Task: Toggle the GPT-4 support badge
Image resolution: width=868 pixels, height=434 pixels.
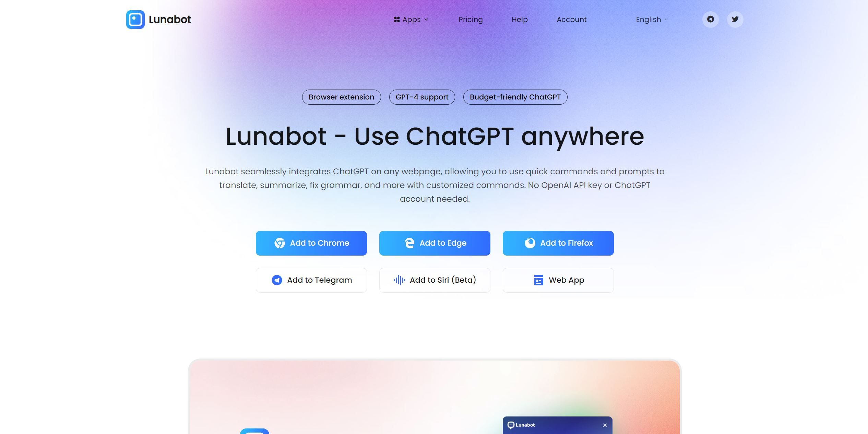Action: click(x=422, y=97)
